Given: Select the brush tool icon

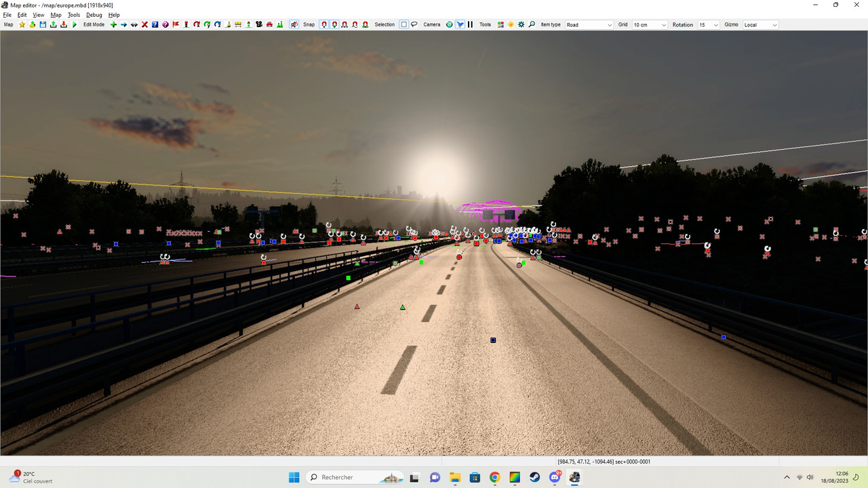Looking at the screenshot, I should [x=229, y=24].
